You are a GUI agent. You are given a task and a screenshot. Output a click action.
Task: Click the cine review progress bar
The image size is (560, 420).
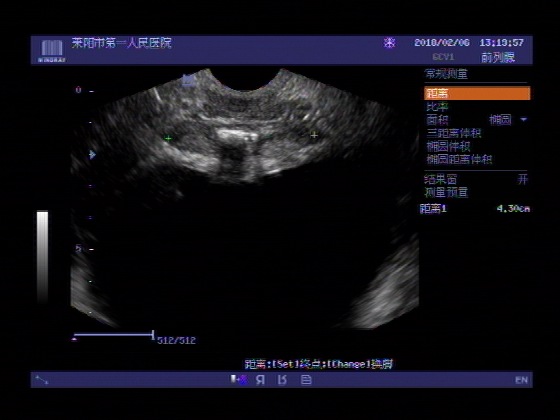click(114, 335)
